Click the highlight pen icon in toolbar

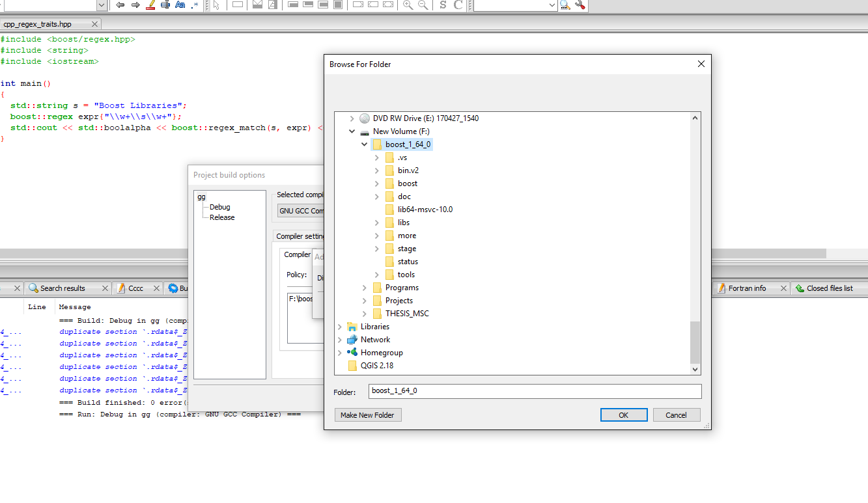click(x=151, y=5)
